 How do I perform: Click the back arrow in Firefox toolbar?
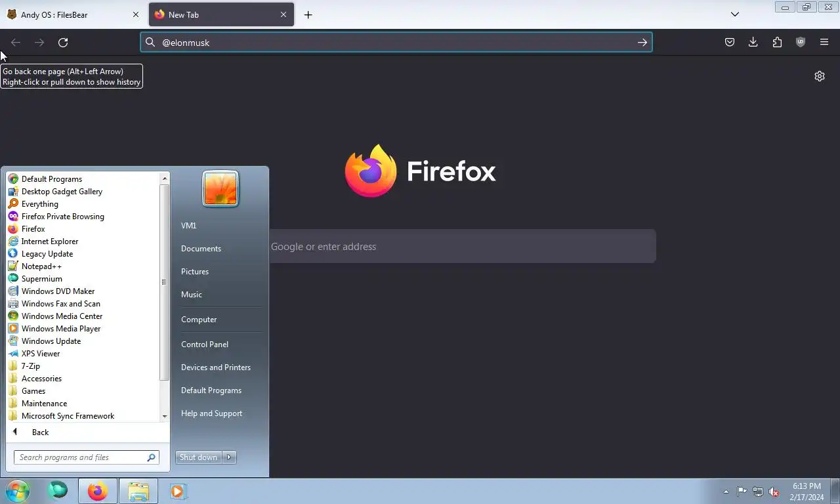[x=16, y=42]
